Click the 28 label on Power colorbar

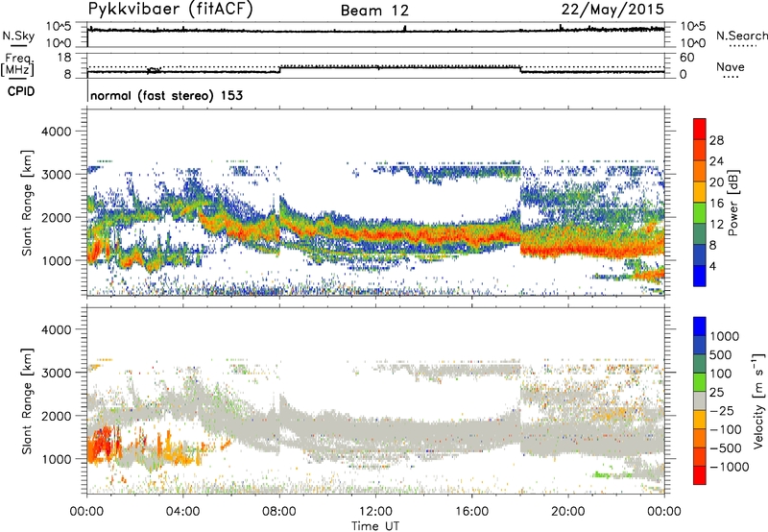point(716,140)
